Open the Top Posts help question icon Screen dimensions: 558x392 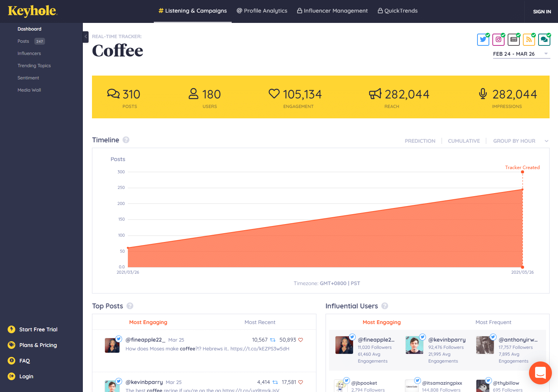[130, 306]
